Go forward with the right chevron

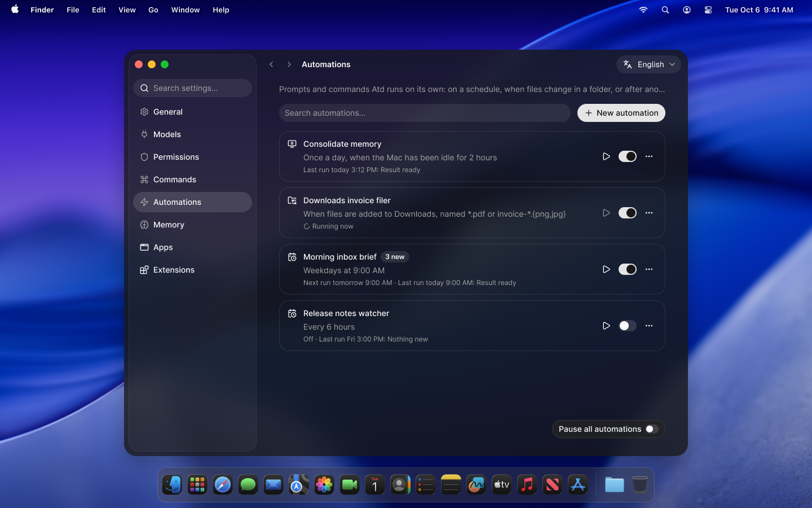tap(289, 64)
